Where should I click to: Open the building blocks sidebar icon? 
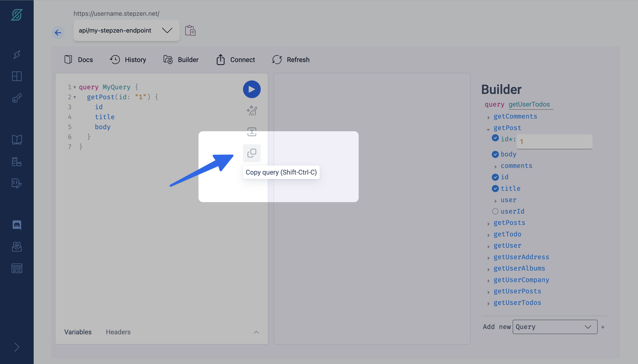pos(17,162)
